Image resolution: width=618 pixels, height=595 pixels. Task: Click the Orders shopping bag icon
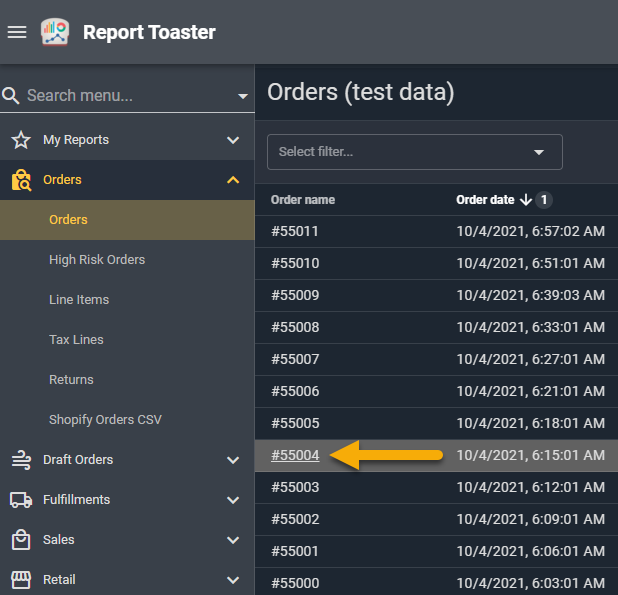click(x=21, y=180)
